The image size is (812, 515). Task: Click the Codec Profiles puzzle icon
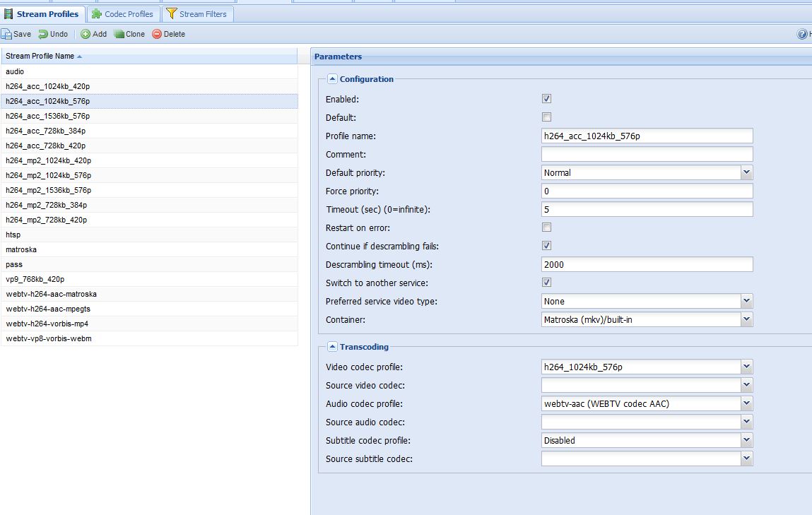click(x=97, y=14)
